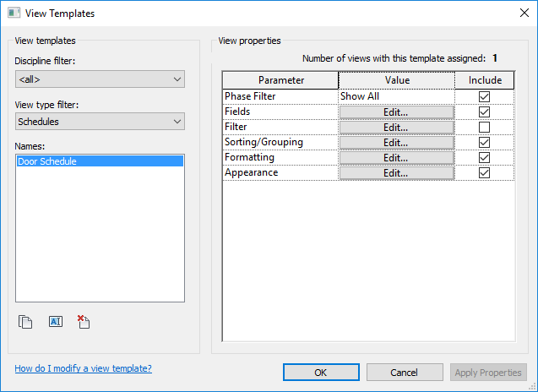Open the Discipline filter dropdown
This screenshot has height=392, width=538.
100,79
